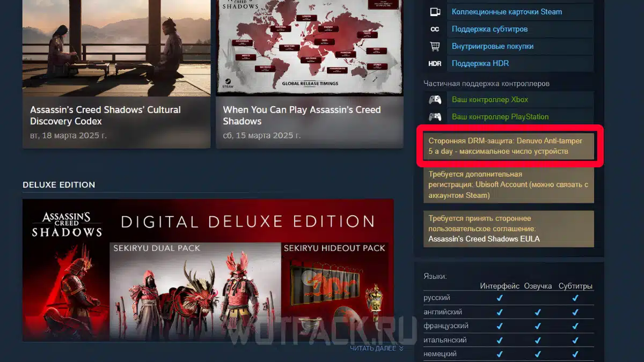The height and width of the screenshot is (362, 644).
Task: Click the CC subtitles support icon
Action: click(435, 29)
